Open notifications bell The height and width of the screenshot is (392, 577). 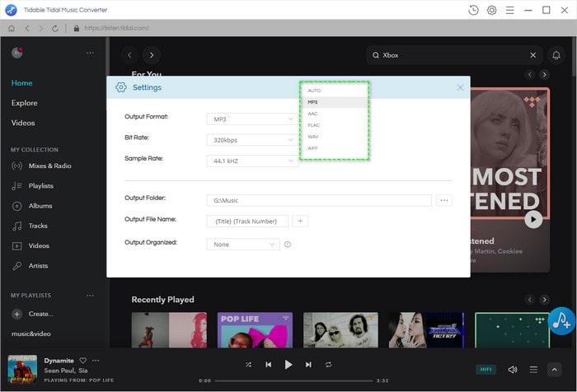pos(556,55)
